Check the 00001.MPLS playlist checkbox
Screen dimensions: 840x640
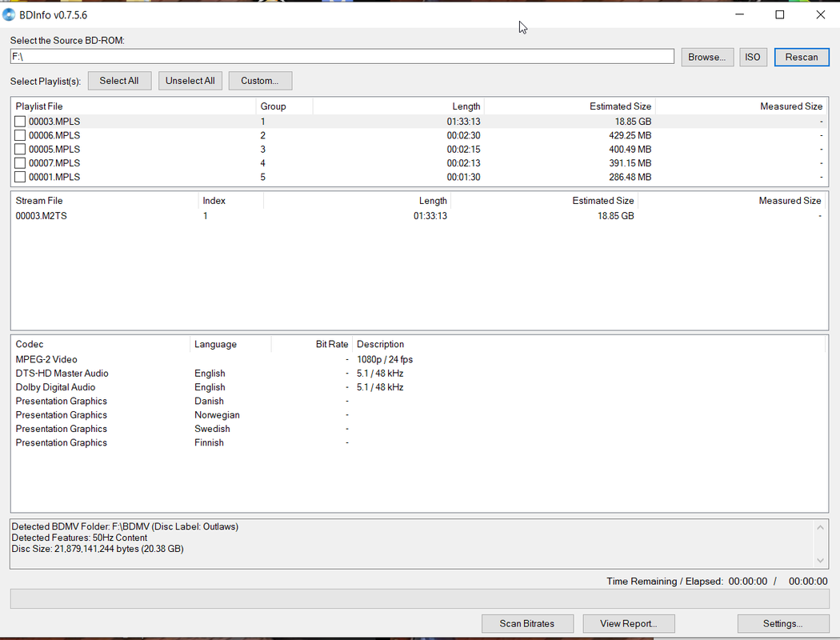coord(20,178)
